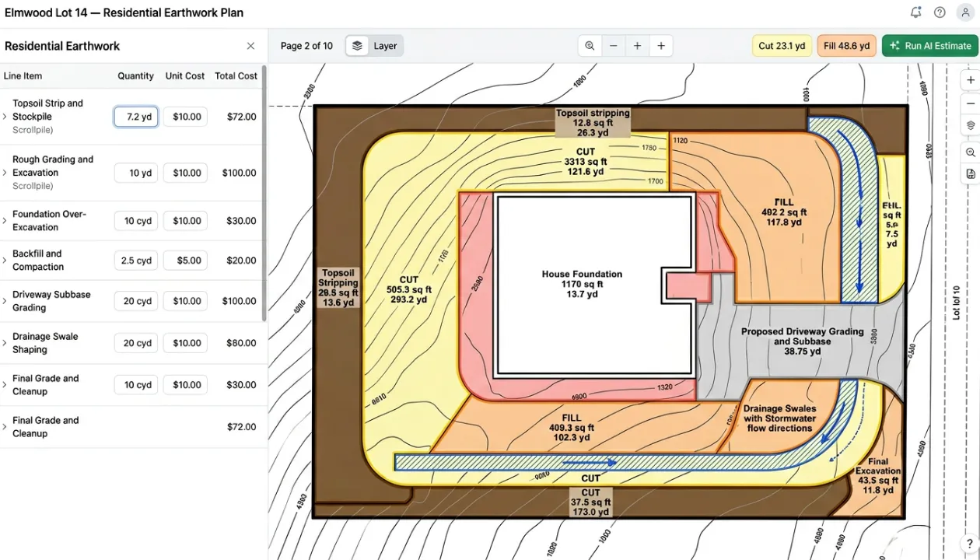Click the 7.2 yd quantity input field
The image size is (980, 560).
point(135,116)
